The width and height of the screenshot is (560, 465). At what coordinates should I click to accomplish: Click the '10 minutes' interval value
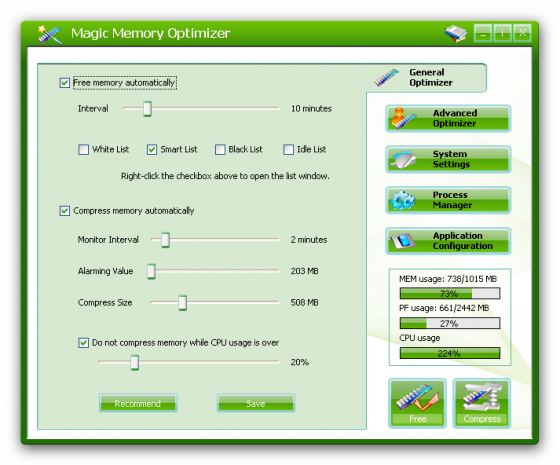tap(311, 109)
